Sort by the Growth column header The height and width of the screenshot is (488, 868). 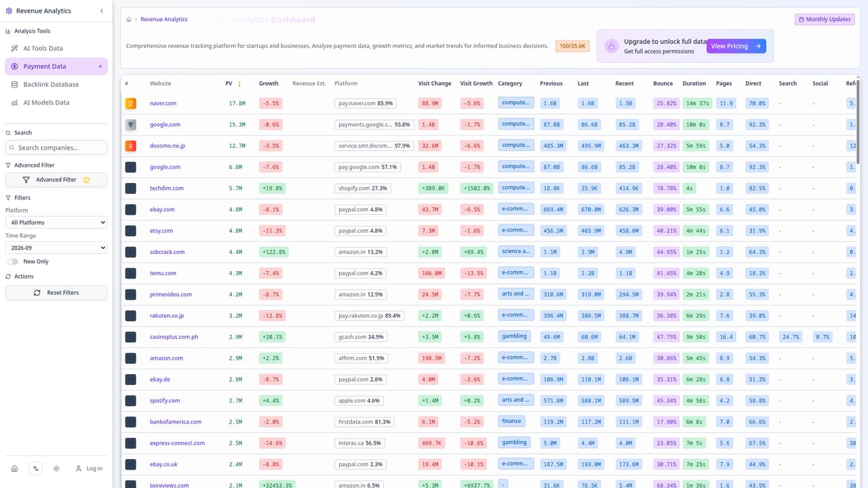coord(269,84)
